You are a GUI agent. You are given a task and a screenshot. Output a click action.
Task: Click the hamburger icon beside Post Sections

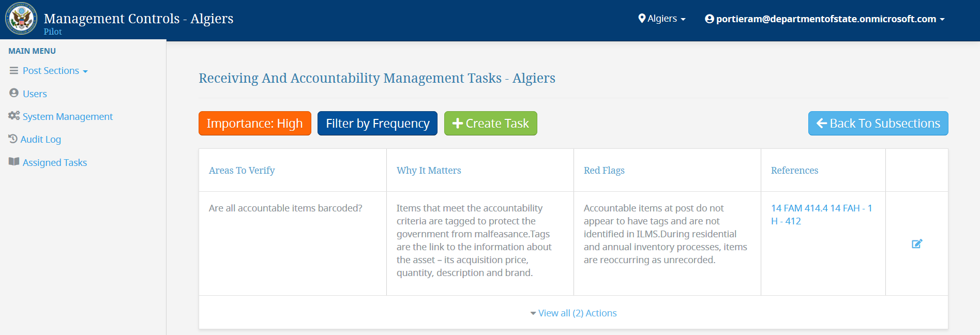click(14, 70)
